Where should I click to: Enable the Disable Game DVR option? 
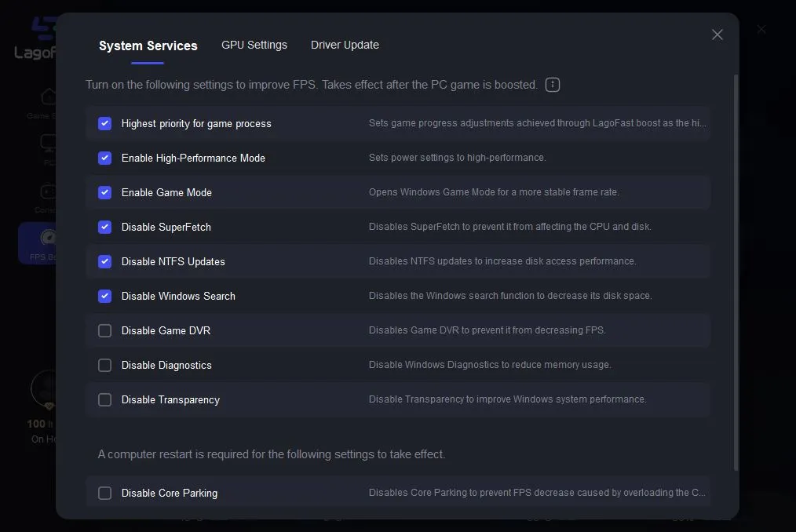click(104, 330)
